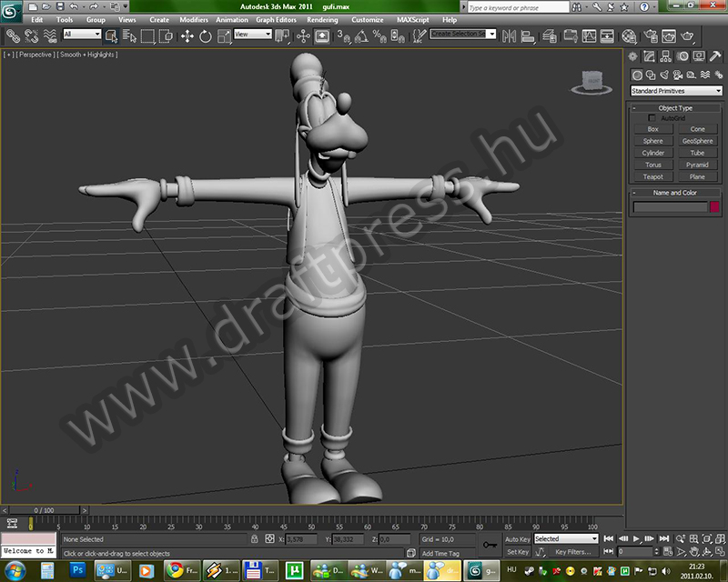
Task: Activate the Select Object tool
Action: [x=111, y=35]
